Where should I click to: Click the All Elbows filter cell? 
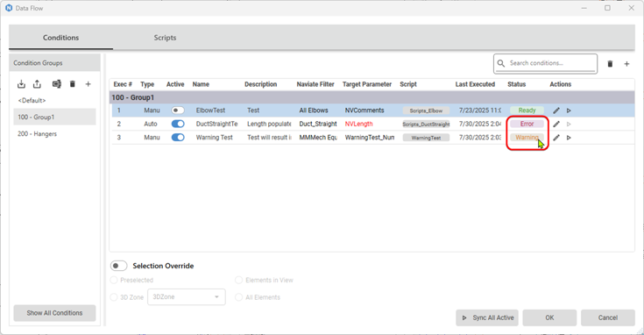[x=314, y=110]
